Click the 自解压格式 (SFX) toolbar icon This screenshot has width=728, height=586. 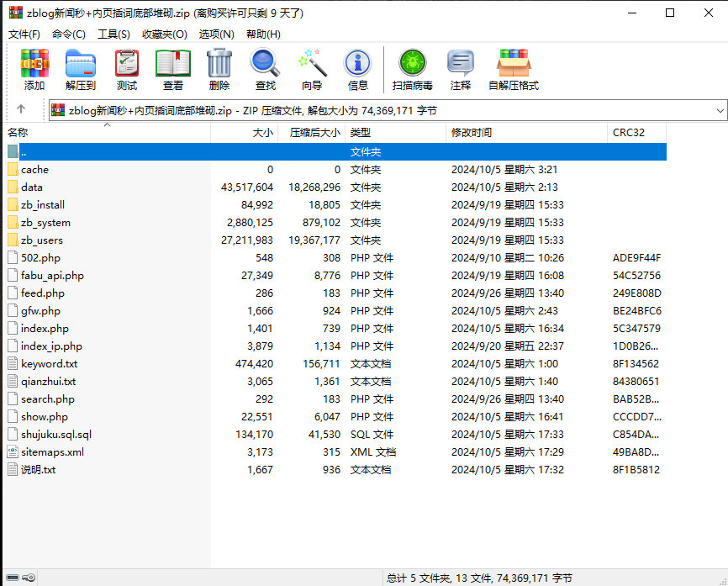514,63
